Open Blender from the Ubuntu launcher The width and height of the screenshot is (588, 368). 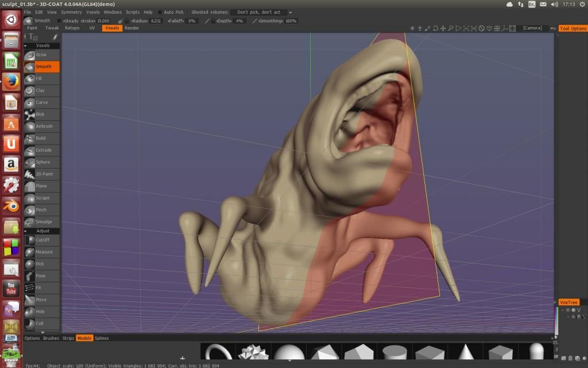pyautogui.click(x=11, y=205)
